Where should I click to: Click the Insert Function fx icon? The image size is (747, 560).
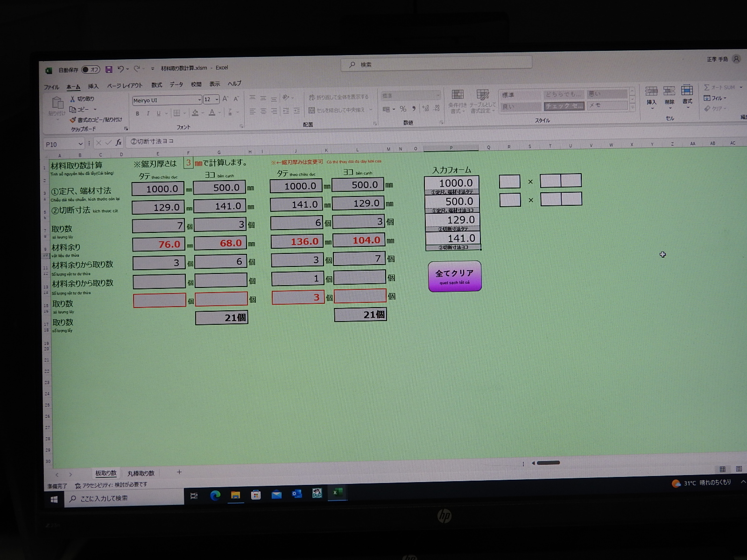119,142
